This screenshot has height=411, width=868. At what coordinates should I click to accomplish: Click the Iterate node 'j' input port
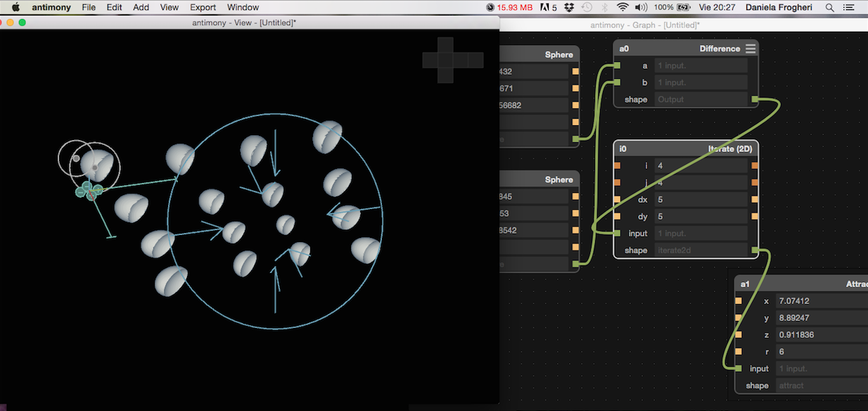[617, 183]
